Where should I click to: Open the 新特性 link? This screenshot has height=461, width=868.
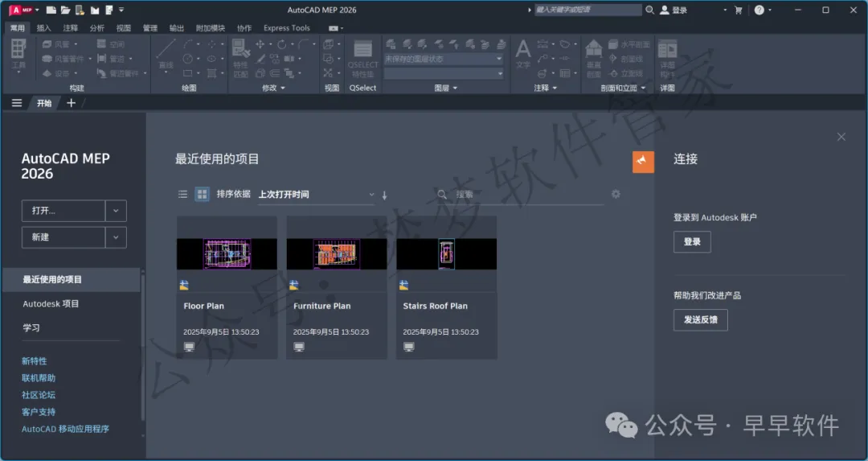point(35,361)
